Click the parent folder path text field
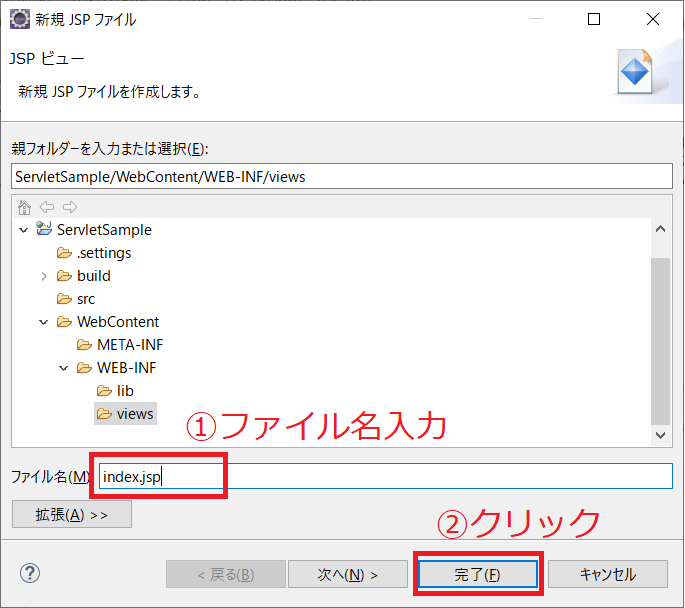This screenshot has height=608, width=685. pos(342,176)
